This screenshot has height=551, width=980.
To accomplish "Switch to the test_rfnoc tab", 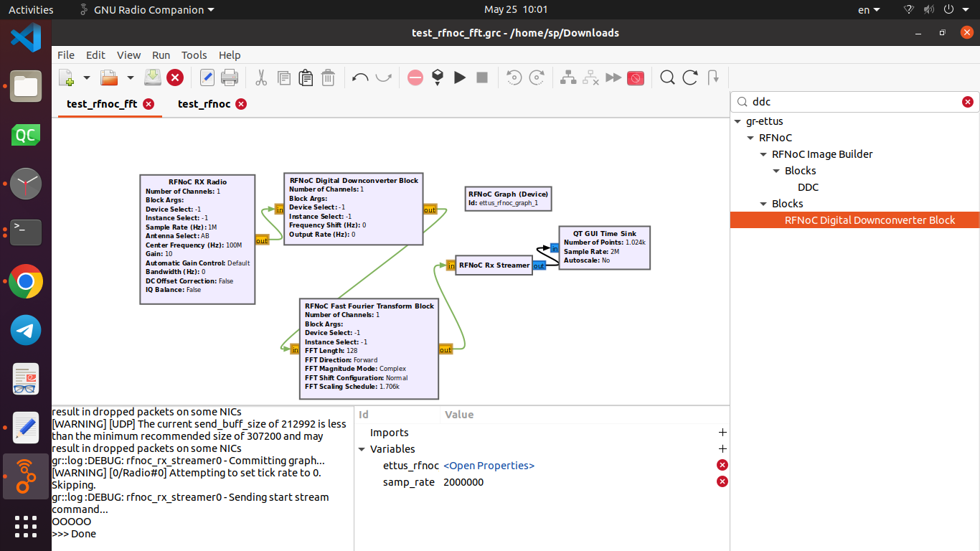I will (204, 104).
